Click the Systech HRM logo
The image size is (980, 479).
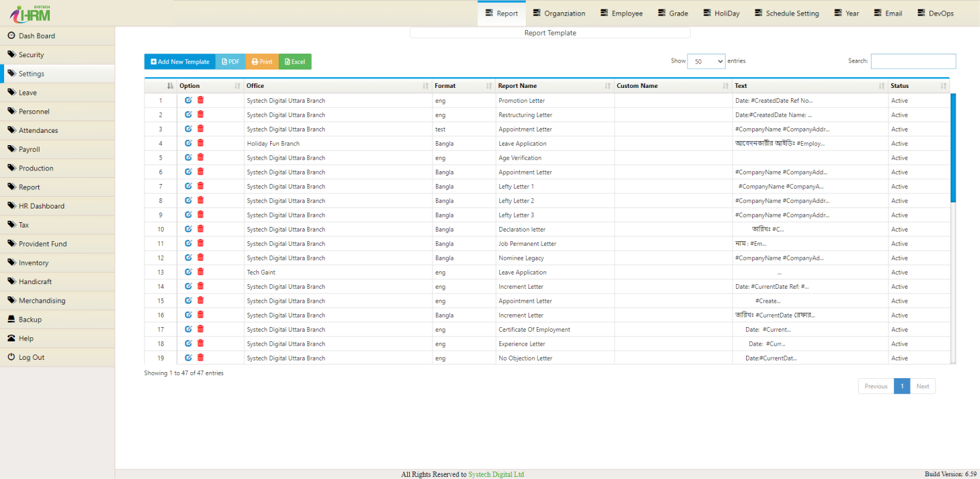(30, 13)
